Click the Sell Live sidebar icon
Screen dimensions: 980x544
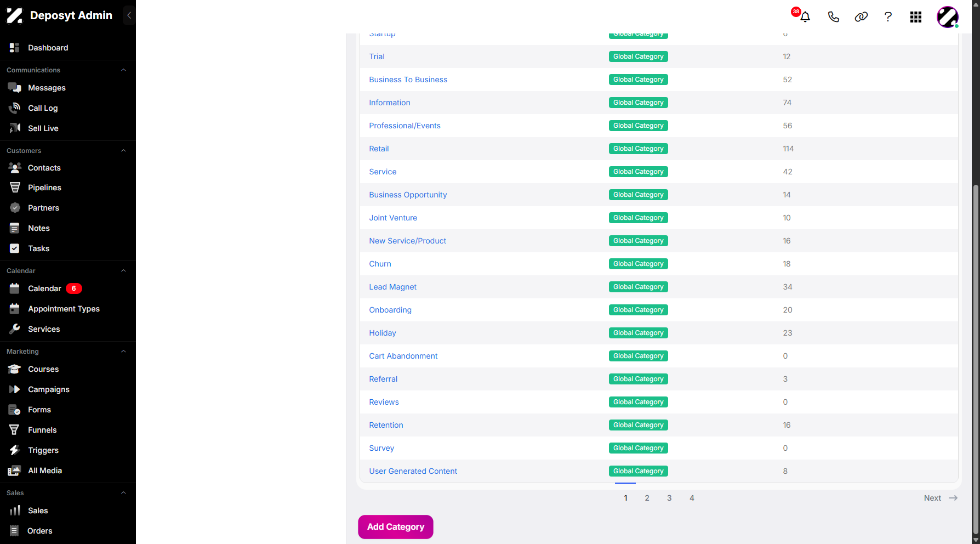tap(15, 128)
